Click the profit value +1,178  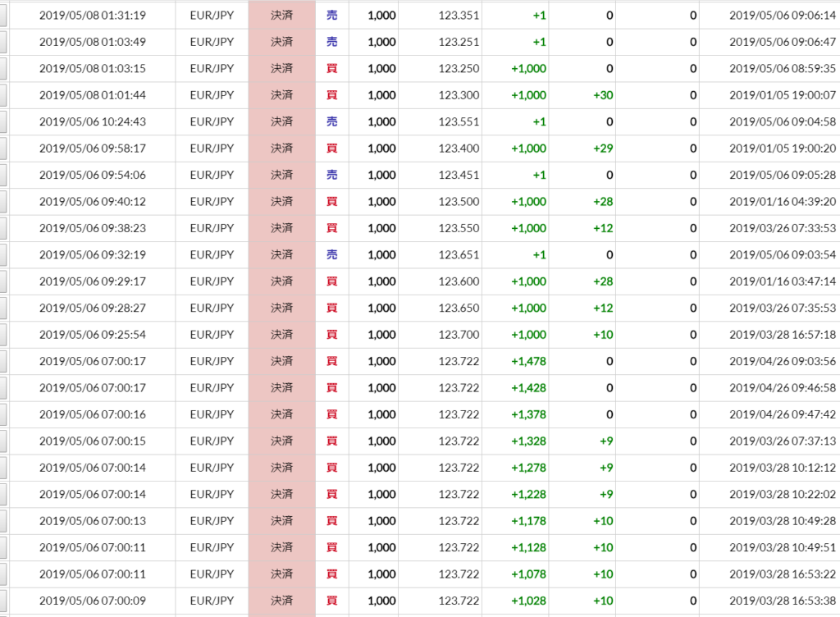(529, 520)
